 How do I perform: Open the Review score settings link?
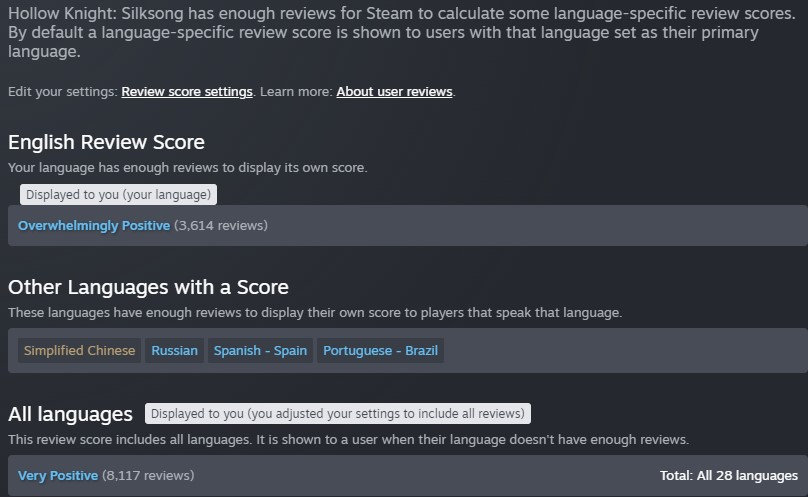(x=187, y=92)
